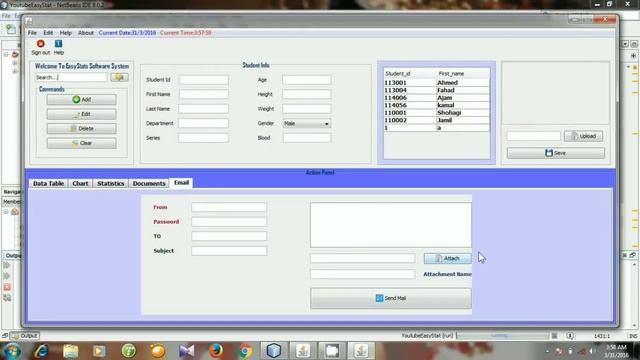Launch Firefox from the taskbar
Screen dimensions: 640x360
(216, 351)
